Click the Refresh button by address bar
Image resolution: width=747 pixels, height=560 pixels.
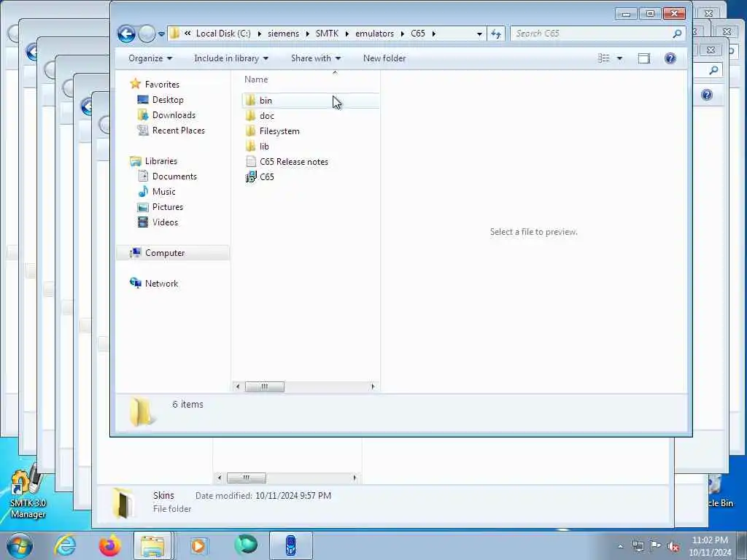click(496, 34)
